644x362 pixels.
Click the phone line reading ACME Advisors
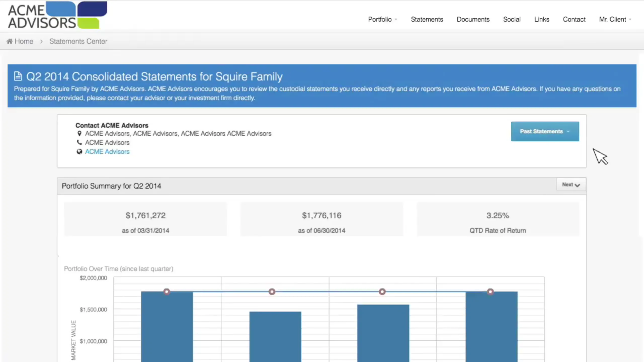click(107, 143)
